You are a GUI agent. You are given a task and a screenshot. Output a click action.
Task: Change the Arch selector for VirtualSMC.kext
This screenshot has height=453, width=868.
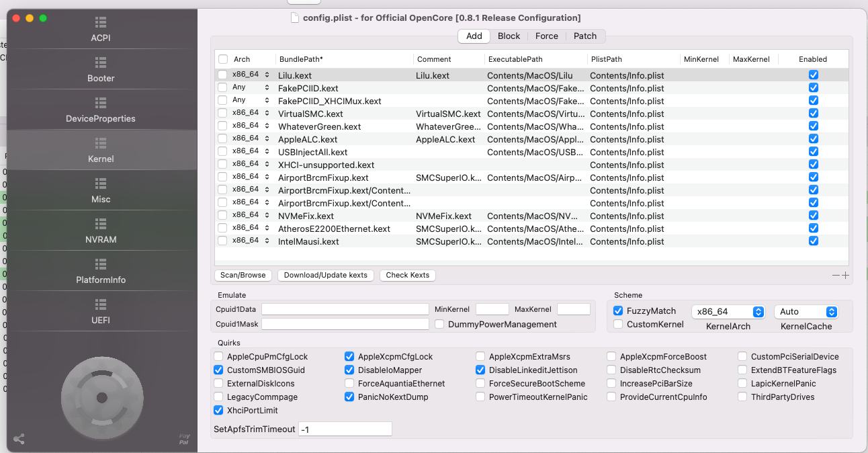pos(267,114)
